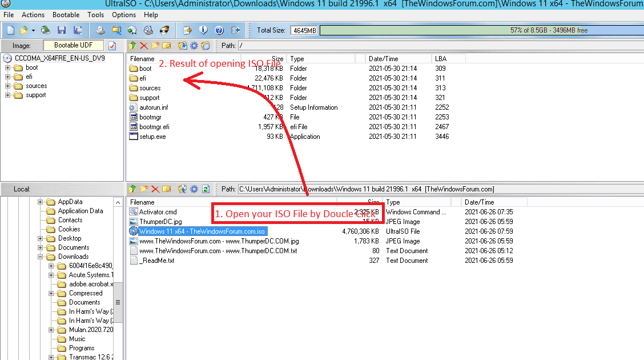Viewport: 644px width, 360px height.
Task: Click the New Folder icon in Local toolbar
Action: click(x=144, y=189)
